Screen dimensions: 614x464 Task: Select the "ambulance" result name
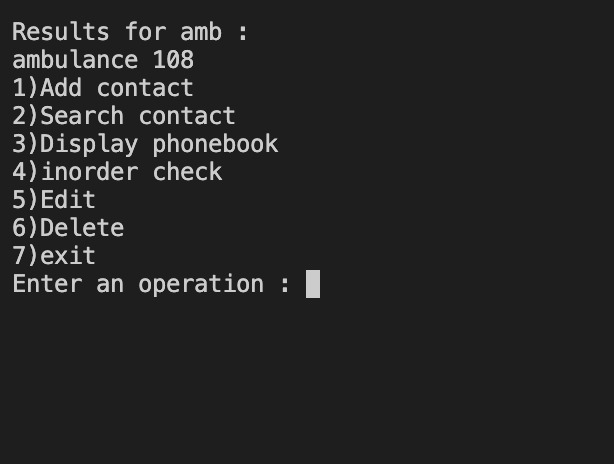click(75, 60)
